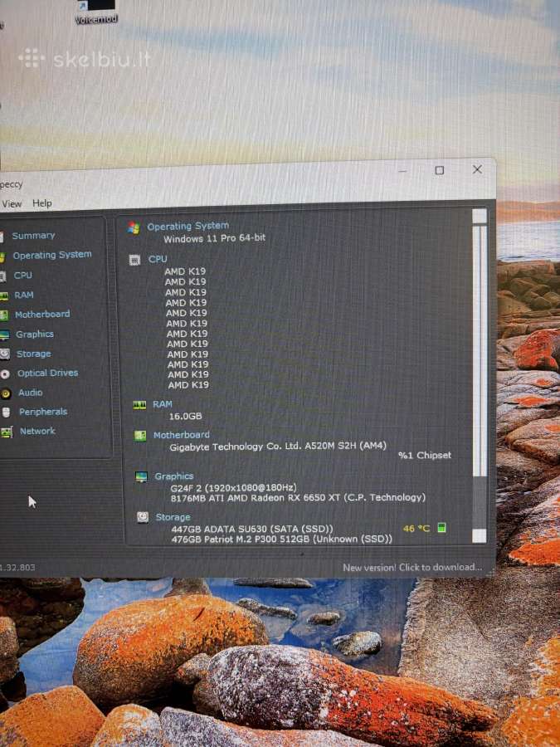The image size is (560, 747).
Task: Open the Operating System heading link
Action: point(187,227)
